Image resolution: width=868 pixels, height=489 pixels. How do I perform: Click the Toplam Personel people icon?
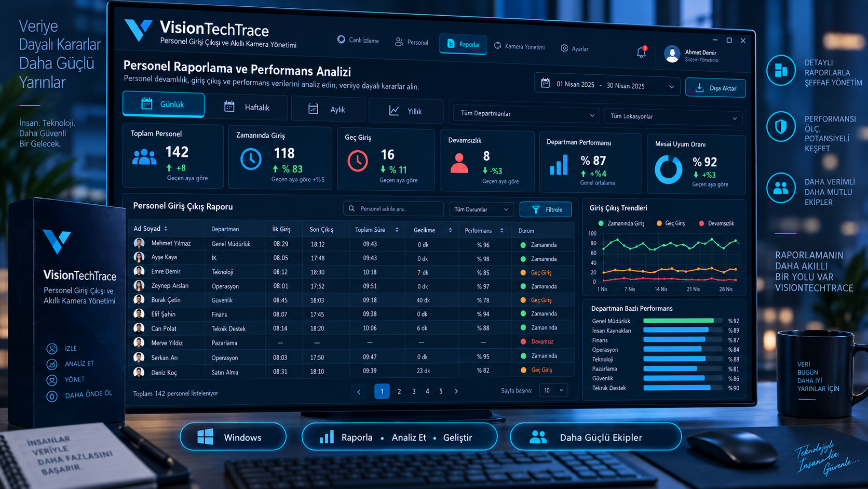click(x=144, y=157)
